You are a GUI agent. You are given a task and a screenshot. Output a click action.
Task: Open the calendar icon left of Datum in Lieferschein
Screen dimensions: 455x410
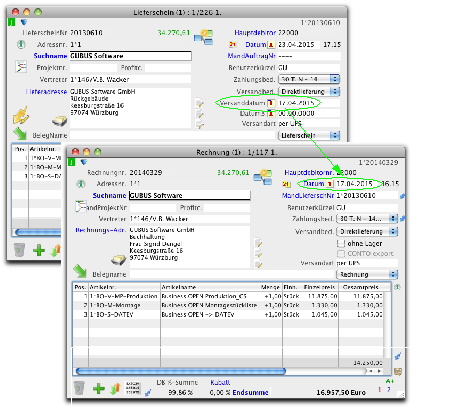[x=233, y=44]
